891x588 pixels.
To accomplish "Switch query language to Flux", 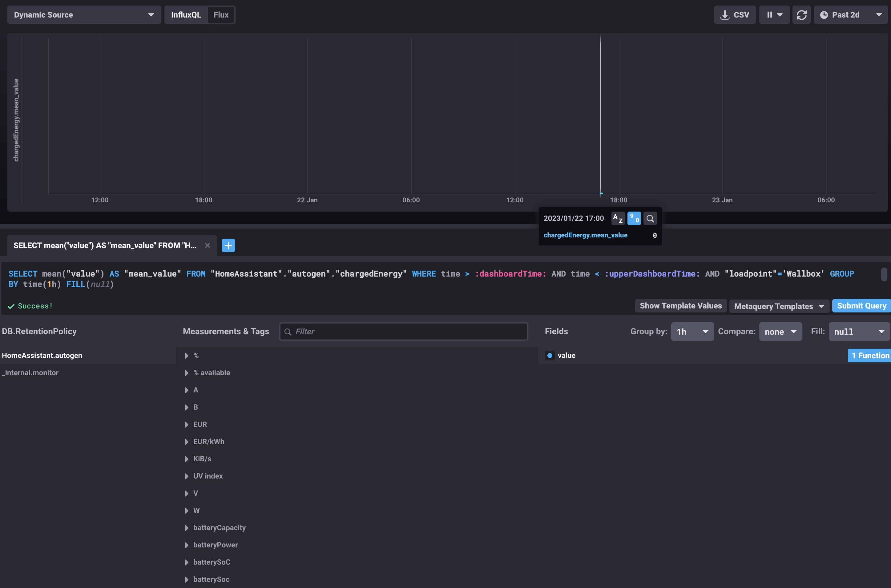I will tap(221, 14).
